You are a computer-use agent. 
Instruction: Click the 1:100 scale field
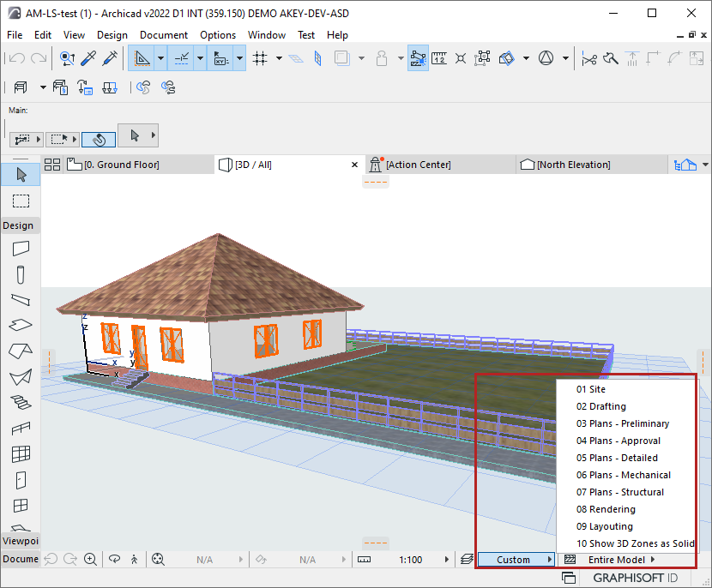click(x=410, y=560)
